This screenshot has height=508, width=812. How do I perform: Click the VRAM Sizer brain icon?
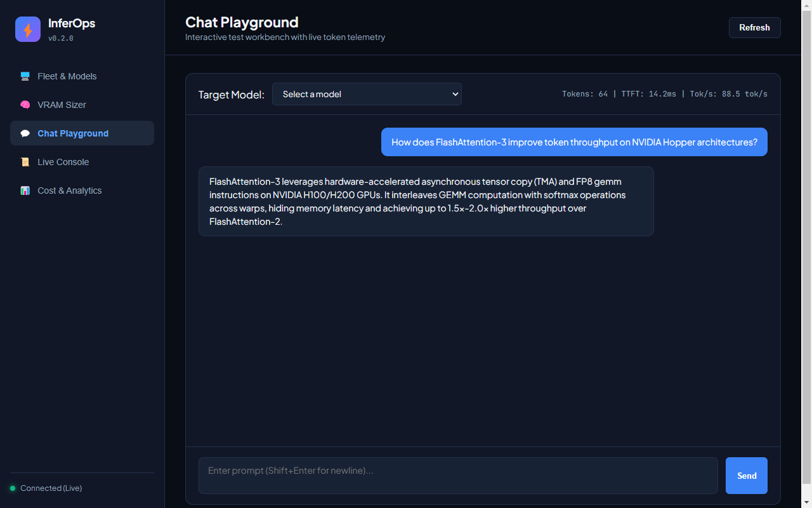pos(25,105)
